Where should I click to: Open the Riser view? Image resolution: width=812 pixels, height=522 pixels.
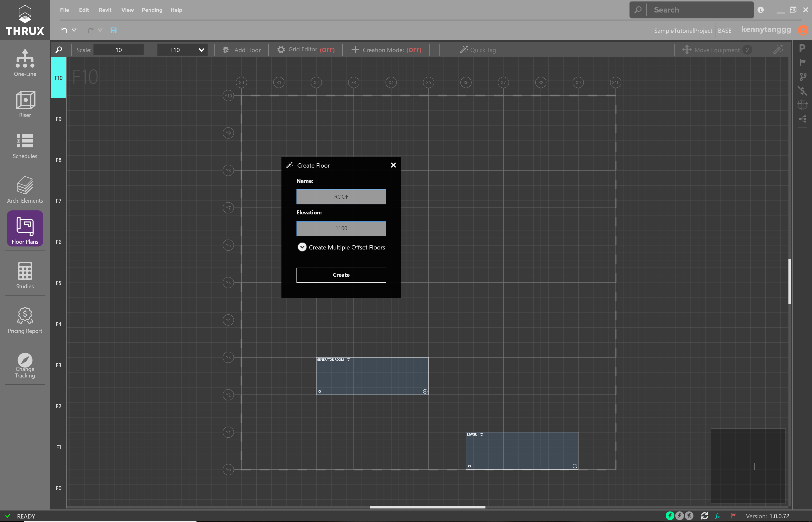tap(25, 104)
